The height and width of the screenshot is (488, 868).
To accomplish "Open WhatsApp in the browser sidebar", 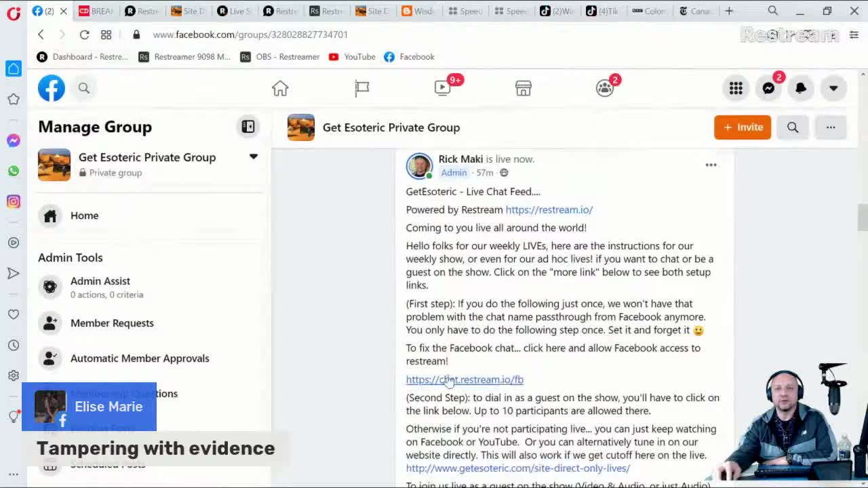I will [14, 171].
